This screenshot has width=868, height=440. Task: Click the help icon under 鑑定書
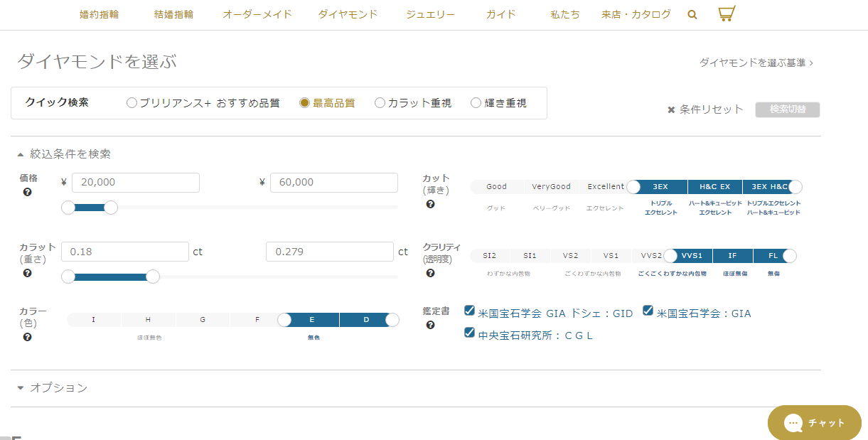[x=430, y=325]
